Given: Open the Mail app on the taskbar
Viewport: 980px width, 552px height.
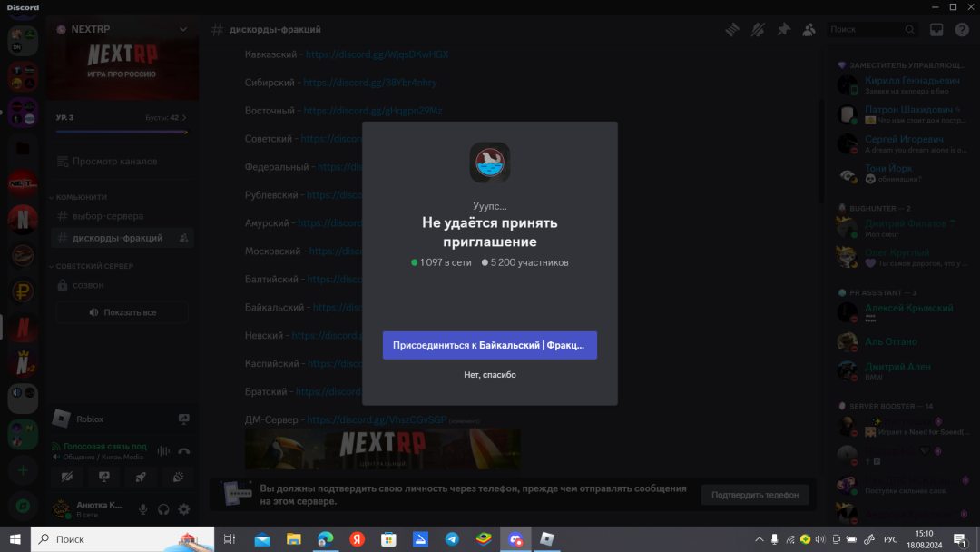Looking at the screenshot, I should (262, 539).
